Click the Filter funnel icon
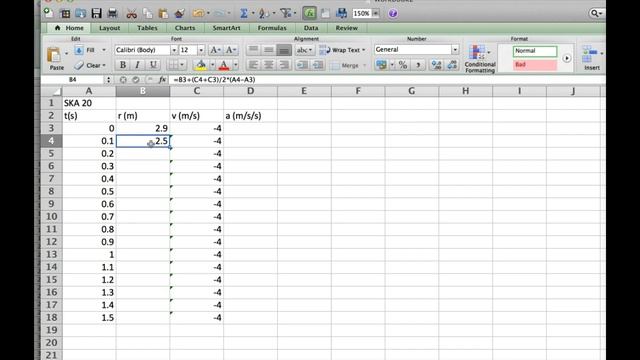The width and height of the screenshot is (640, 360). [286, 13]
